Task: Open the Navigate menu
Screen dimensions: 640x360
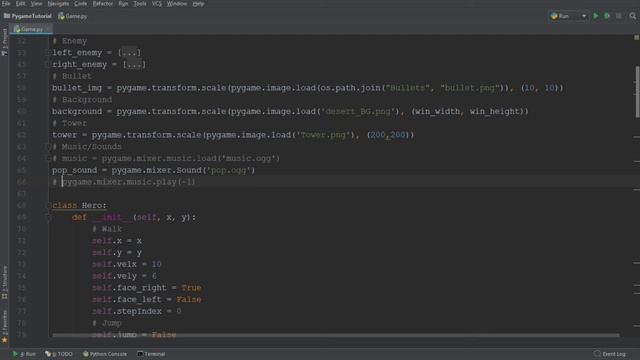Action: (58, 4)
